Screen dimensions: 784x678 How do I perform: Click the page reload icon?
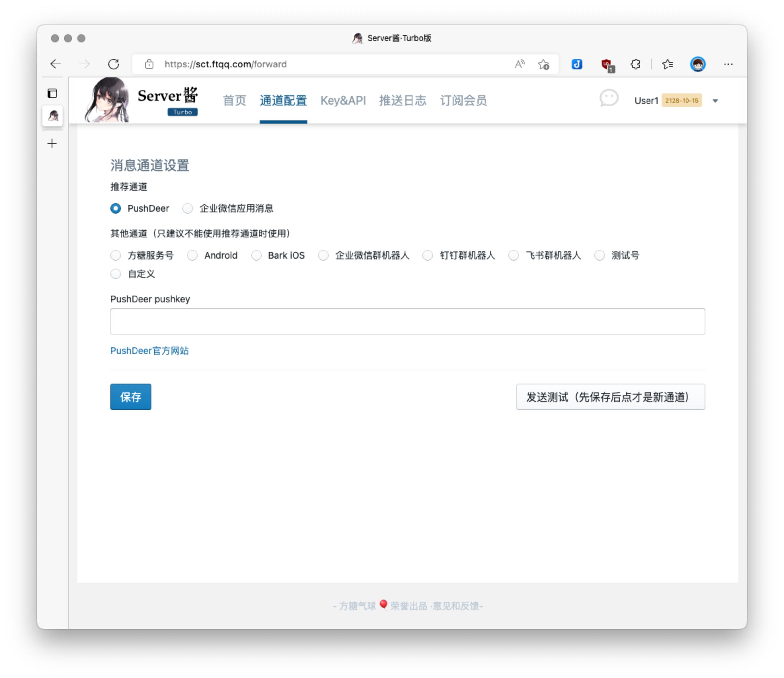coord(113,64)
